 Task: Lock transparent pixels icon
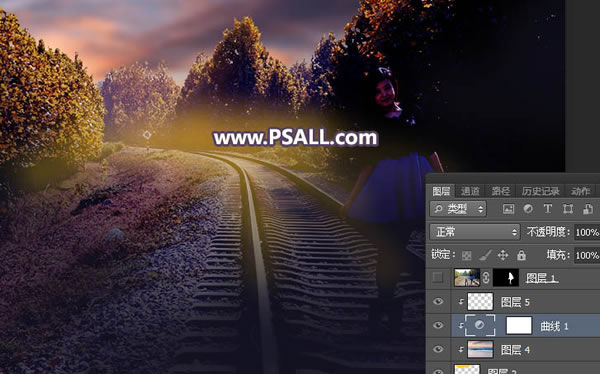point(466,255)
